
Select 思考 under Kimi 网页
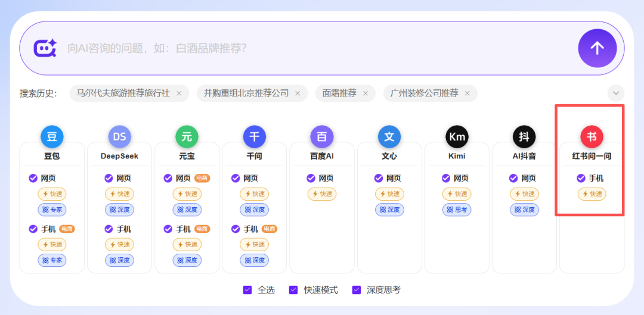(457, 210)
